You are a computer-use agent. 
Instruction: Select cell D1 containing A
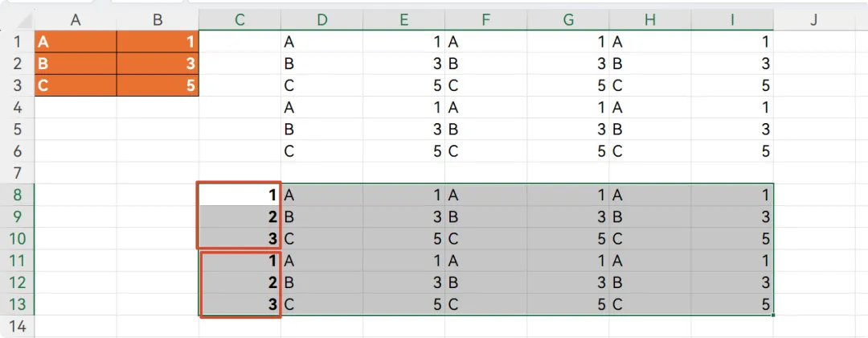[321, 42]
